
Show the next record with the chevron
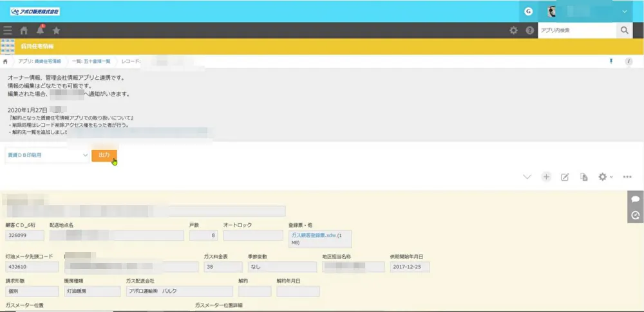click(x=527, y=177)
